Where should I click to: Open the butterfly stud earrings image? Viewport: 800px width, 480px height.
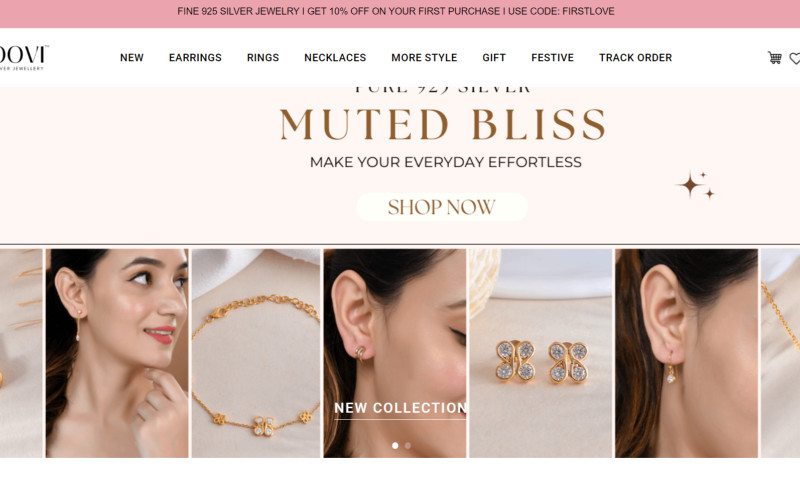pos(540,353)
